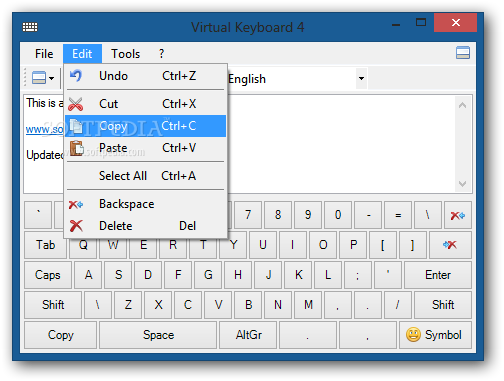This screenshot has width=504, height=381.
Task: Choose Select All from Edit menu
Action: (146, 176)
